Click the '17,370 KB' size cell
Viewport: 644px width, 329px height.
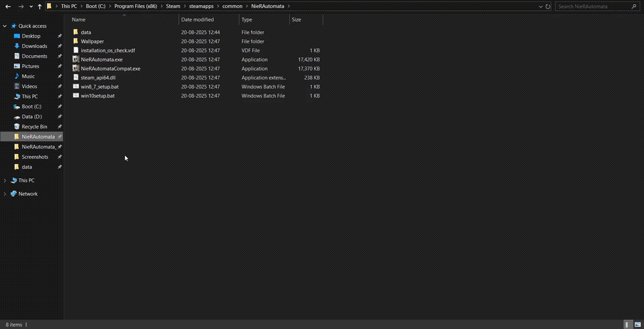pyautogui.click(x=309, y=69)
